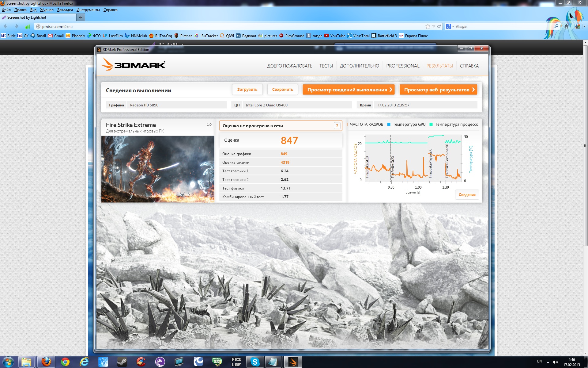Select РЕЗУЛЬТАТЫ tab
Image resolution: width=588 pixels, height=368 pixels.
(439, 66)
